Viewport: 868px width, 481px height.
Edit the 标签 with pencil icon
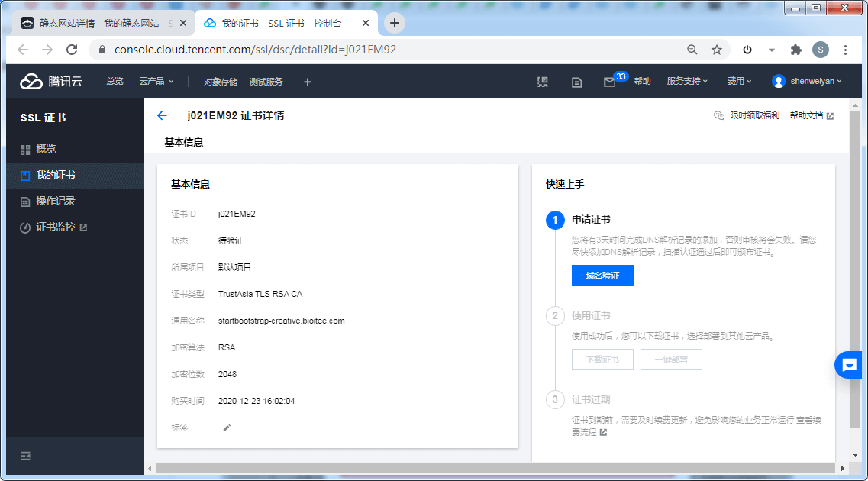[x=227, y=428]
